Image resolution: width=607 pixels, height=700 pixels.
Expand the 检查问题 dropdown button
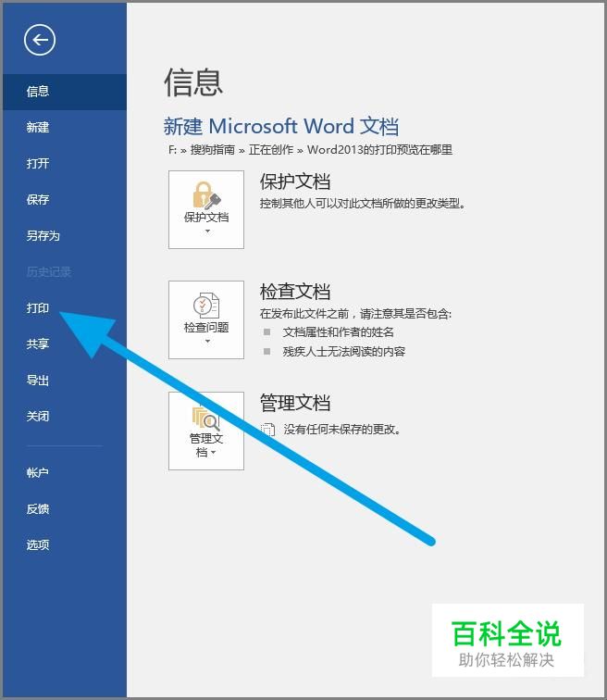click(x=206, y=319)
